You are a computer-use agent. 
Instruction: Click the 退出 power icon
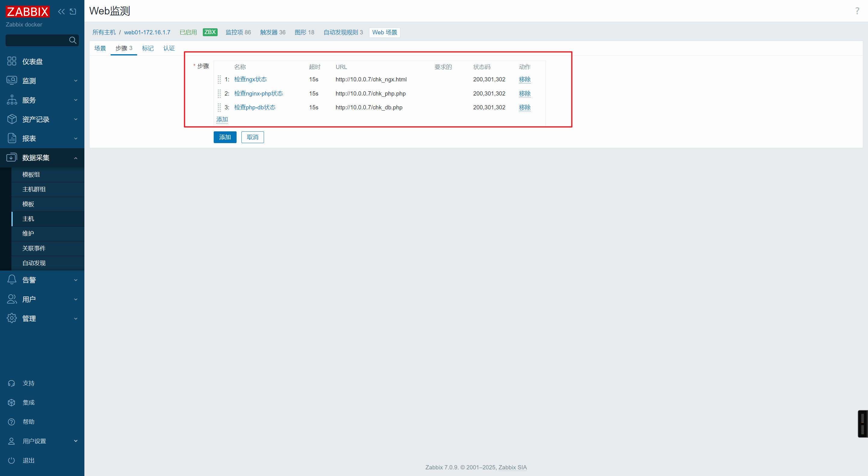(11, 460)
